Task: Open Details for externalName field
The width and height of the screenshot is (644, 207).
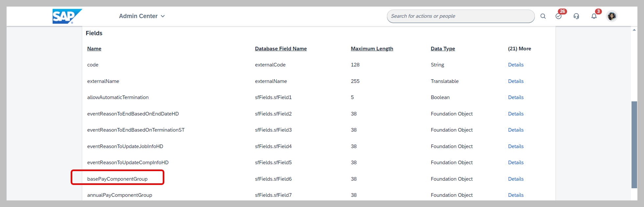Action: 516,81
